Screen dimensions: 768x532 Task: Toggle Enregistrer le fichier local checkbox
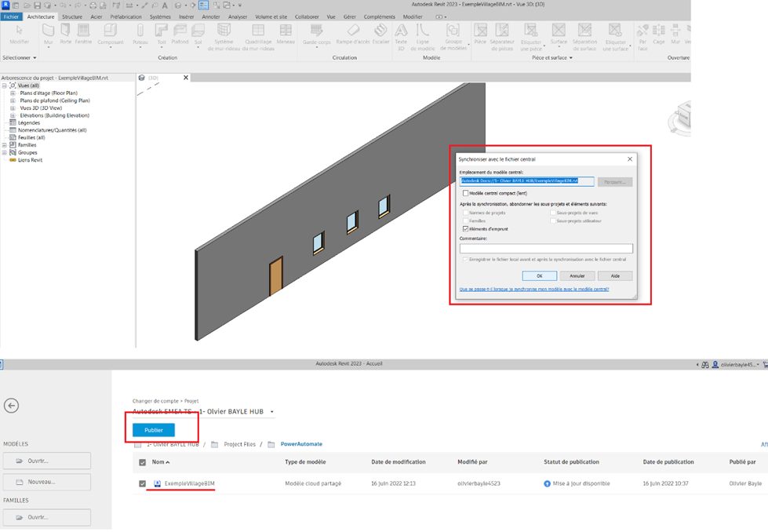coord(465,259)
